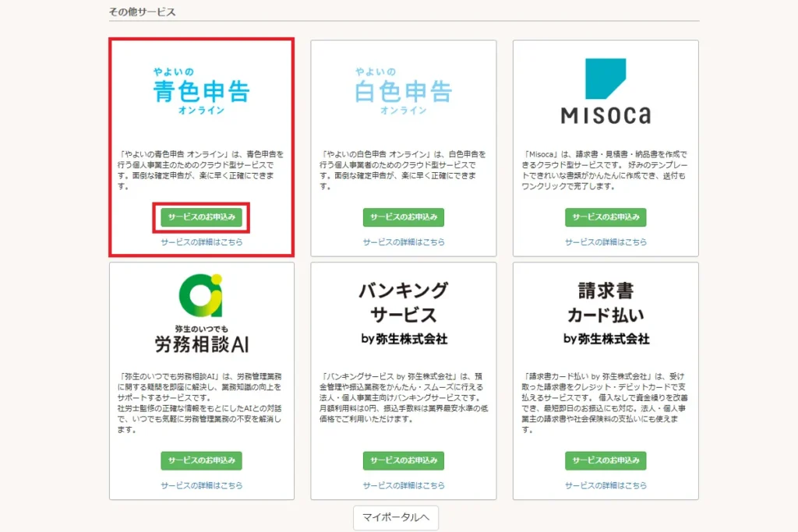Viewport: 798px width, 532px height.
Task: Click the Misoca description paragraph
Action: tap(605, 170)
